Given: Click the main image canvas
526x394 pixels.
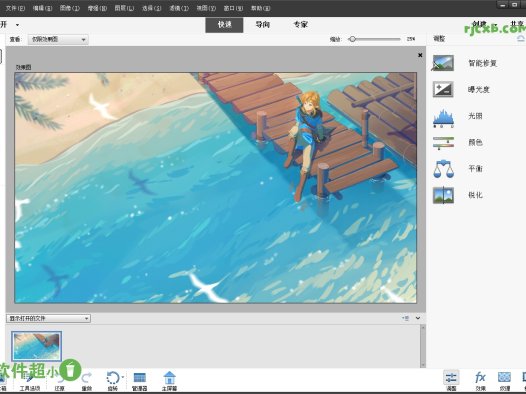Looking at the screenshot, I should [215, 188].
